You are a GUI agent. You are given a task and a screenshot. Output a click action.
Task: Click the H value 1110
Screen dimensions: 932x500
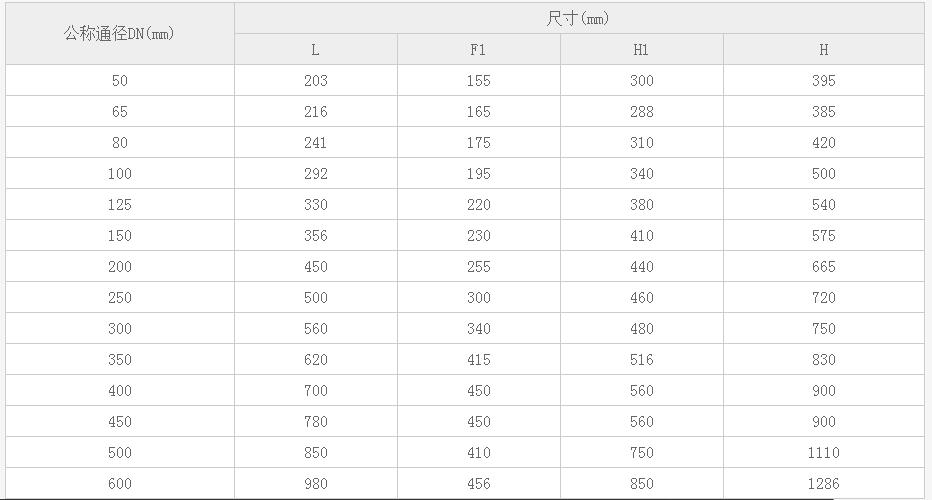tap(823, 453)
